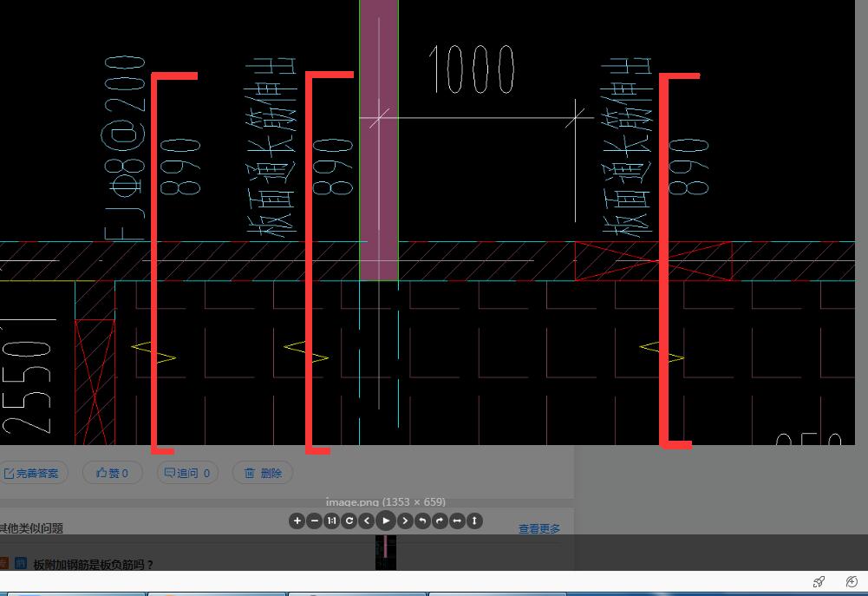Go to the next image
868x596 pixels.
coord(405,521)
